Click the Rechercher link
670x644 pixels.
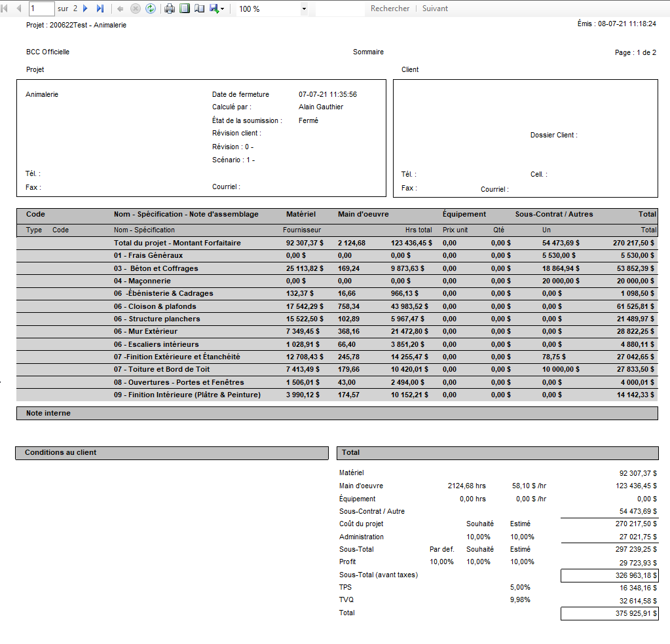(390, 9)
